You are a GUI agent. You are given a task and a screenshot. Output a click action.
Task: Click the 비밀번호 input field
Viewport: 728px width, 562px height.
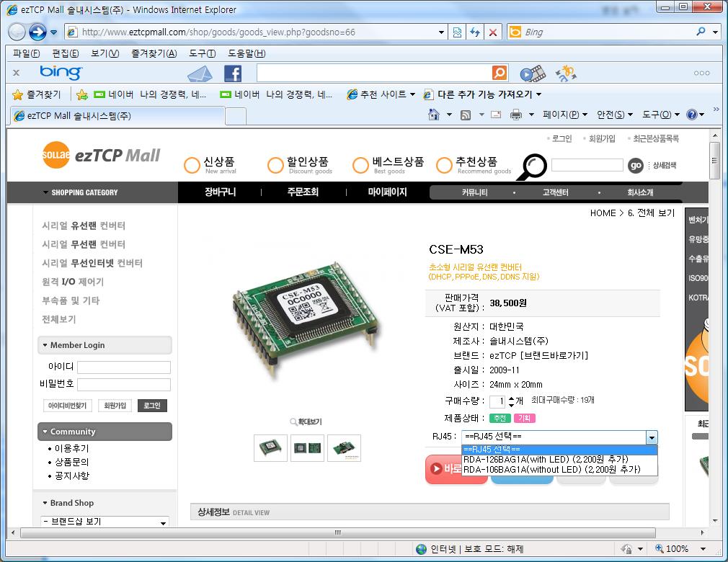click(x=124, y=385)
